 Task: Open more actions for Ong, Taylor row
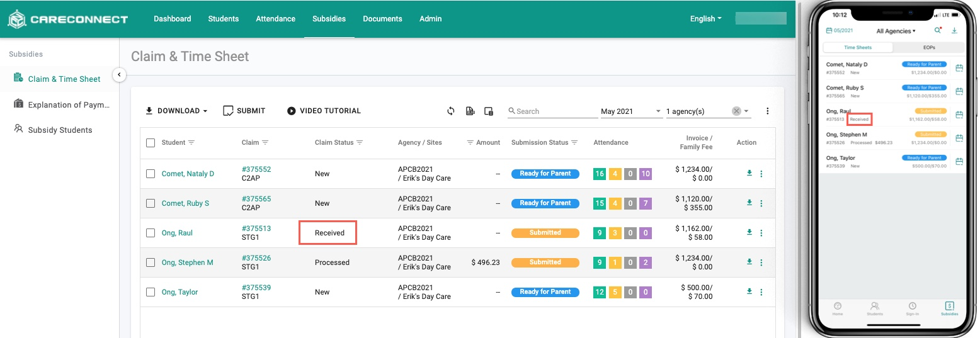[x=761, y=292]
